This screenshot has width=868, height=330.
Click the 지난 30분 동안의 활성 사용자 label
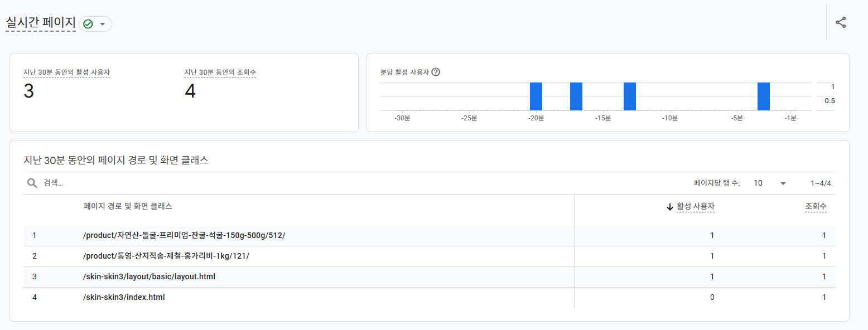(66, 72)
